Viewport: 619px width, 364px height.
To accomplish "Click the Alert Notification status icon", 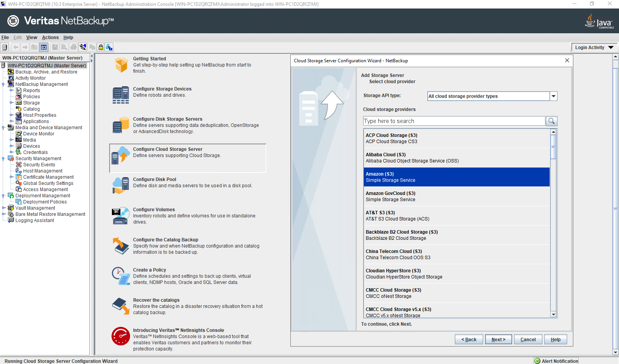I will pyautogui.click(x=537, y=361).
